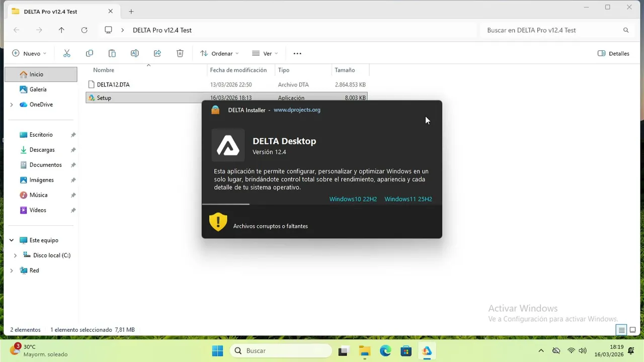The width and height of the screenshot is (644, 362).
Task: Click the yellow warning shield icon
Action: [218, 222]
